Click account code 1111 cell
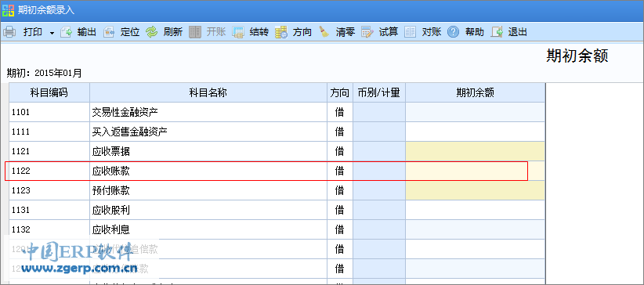 coord(49,132)
